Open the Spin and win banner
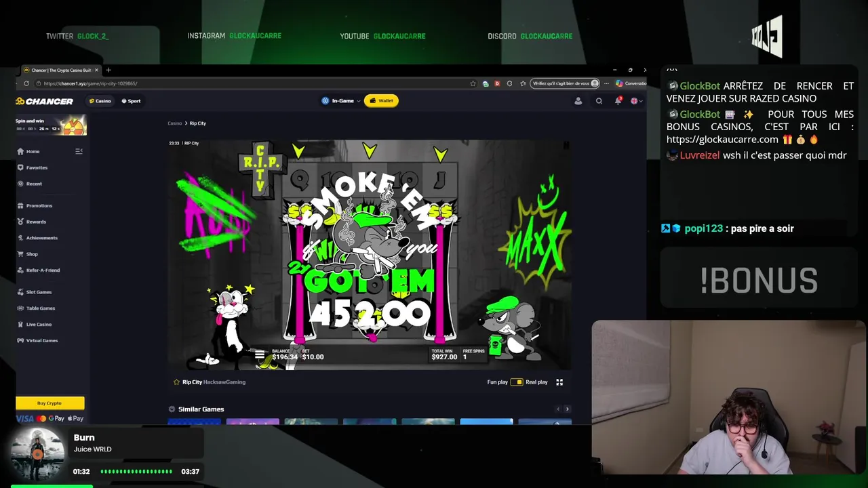Screen dimensions: 868x488 coord(51,125)
